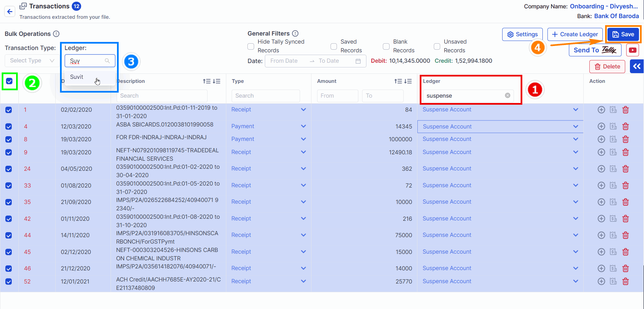Delete transaction row 24
Screen dimensions: 644x309
(626, 169)
